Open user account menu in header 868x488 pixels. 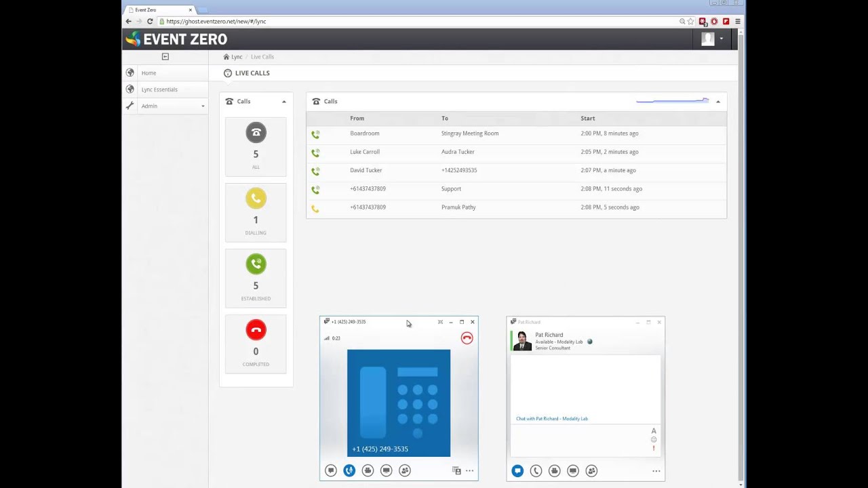coord(712,39)
